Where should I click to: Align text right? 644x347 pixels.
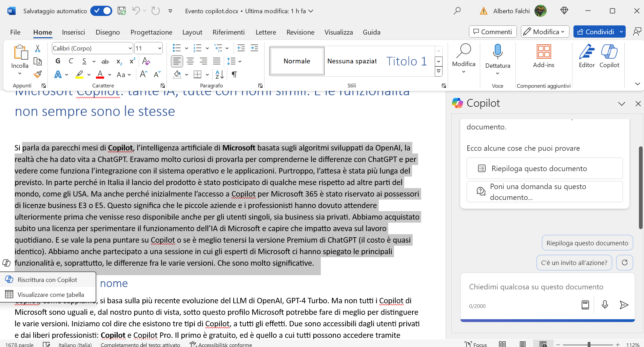(203, 61)
